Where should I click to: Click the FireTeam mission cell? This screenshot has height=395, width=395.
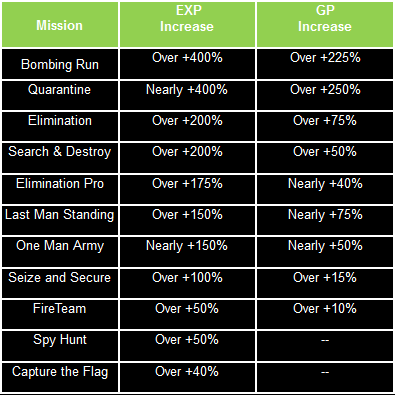tap(60, 314)
